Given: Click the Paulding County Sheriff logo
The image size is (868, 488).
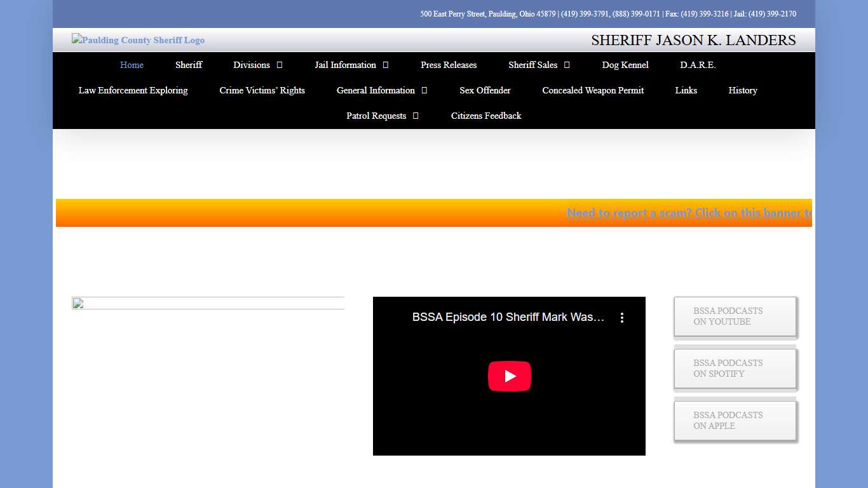Looking at the screenshot, I should (x=138, y=40).
